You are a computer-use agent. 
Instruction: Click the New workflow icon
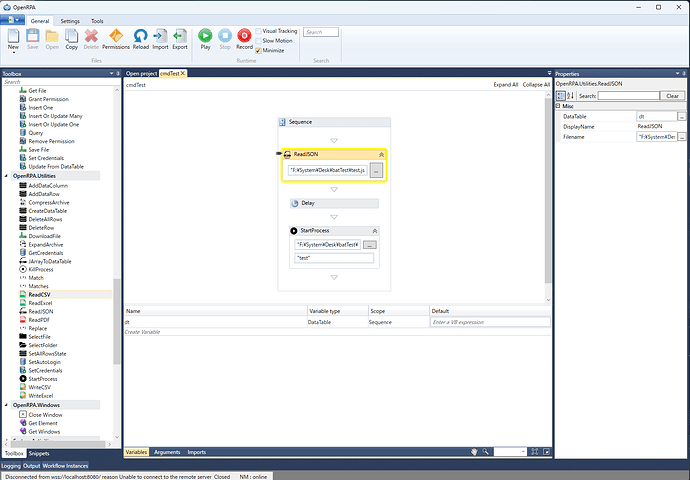[x=13, y=36]
